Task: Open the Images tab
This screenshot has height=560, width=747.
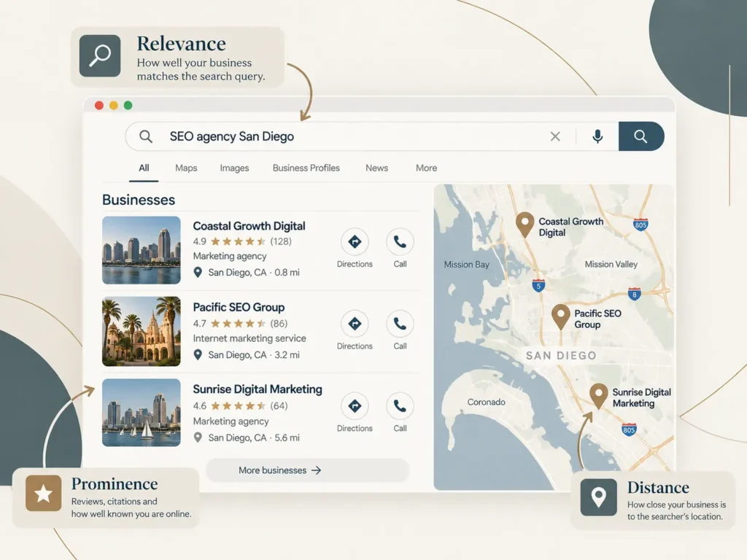Action: point(234,168)
